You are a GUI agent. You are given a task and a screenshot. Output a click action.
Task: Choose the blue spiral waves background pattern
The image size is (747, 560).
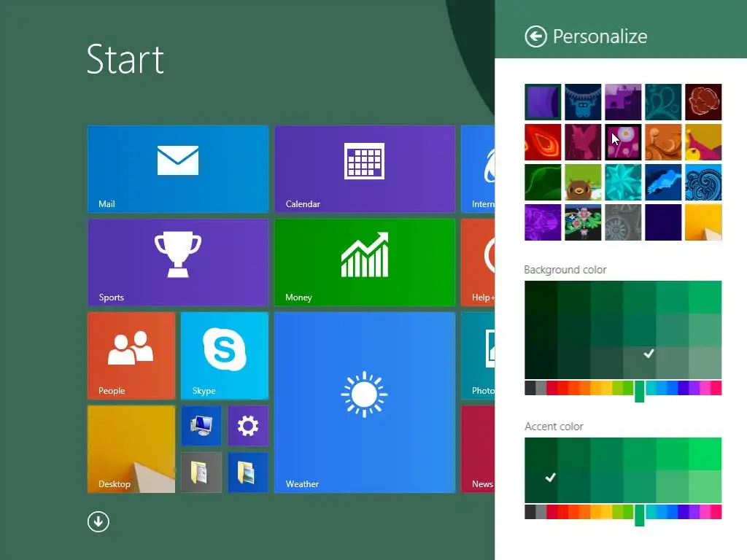[703, 182]
